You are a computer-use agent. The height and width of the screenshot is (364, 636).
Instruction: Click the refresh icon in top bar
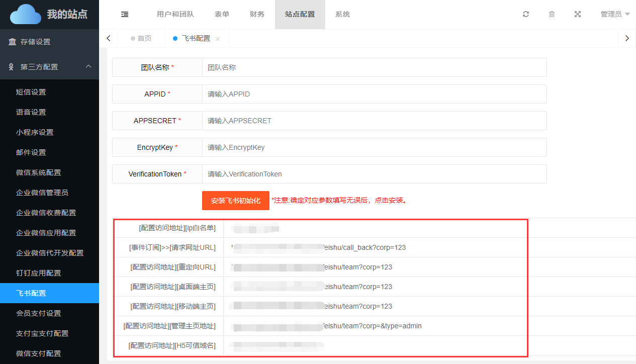pos(526,15)
